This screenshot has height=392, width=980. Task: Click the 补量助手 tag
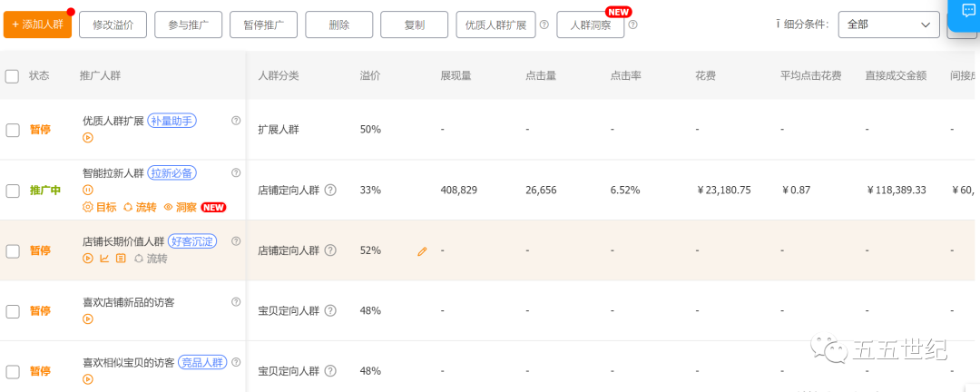click(x=171, y=121)
